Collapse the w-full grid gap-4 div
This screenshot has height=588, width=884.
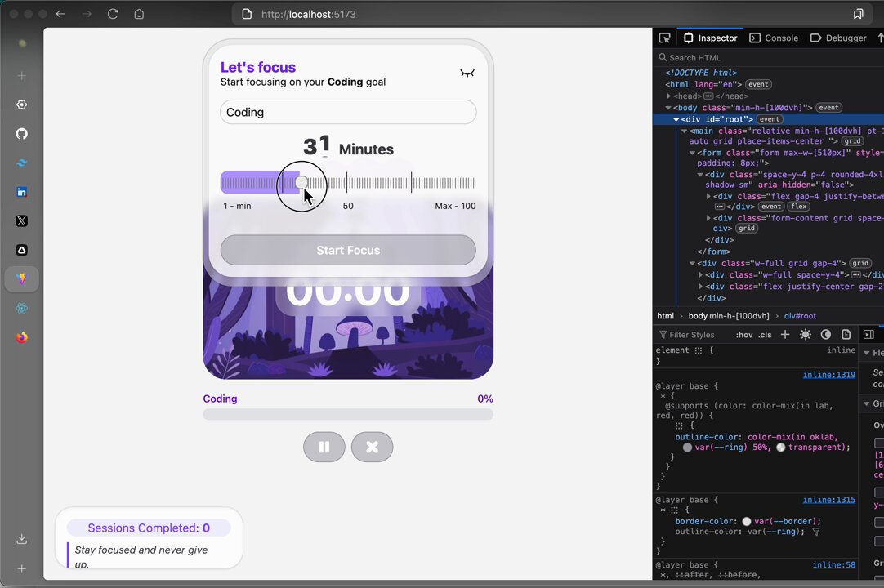pos(692,263)
